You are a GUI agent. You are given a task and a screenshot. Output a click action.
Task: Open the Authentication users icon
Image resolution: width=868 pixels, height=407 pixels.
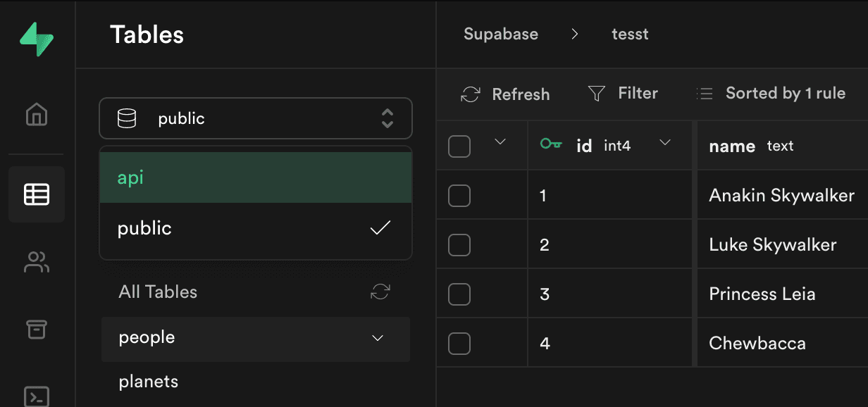click(x=37, y=263)
